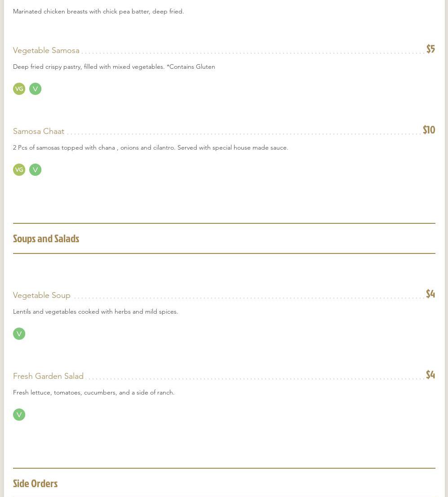Click the V badge under Vegetable Samosa

(x=35, y=89)
